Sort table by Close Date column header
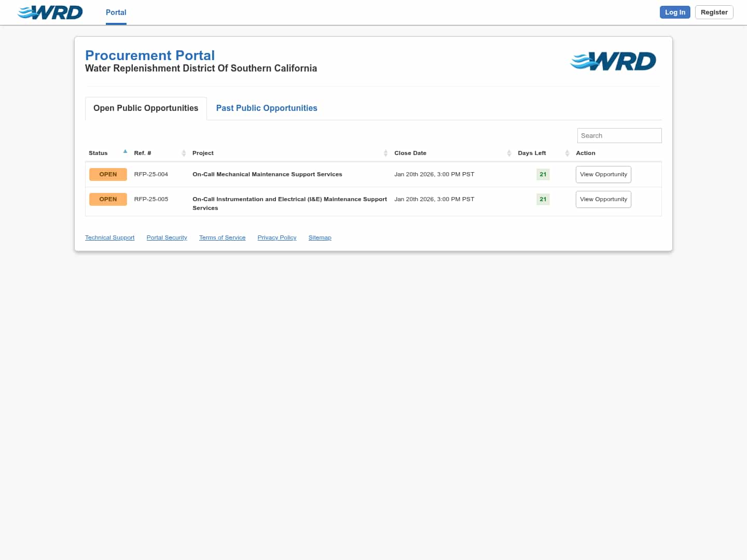Screen dimensions: 747x560 [x=453, y=153]
